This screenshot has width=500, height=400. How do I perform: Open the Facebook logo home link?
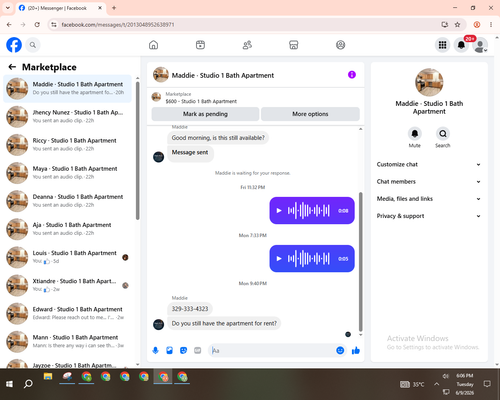[14, 45]
